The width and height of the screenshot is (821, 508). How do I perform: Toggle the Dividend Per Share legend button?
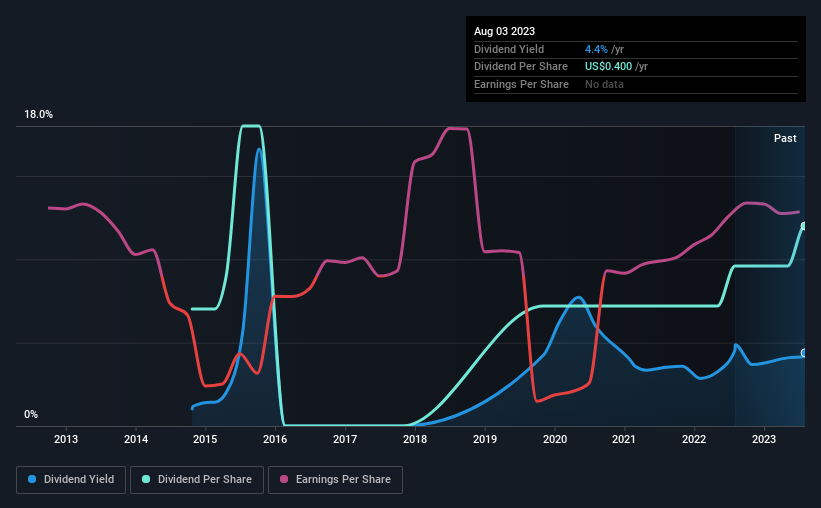[x=197, y=480]
